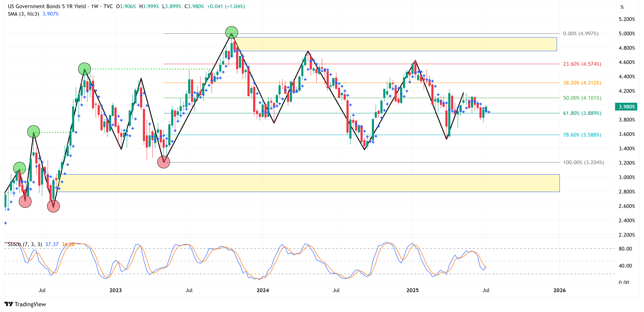The height and width of the screenshot is (312, 644).
Task: Click the SMA (3, hlc3) indicator legend
Action: tap(23, 14)
